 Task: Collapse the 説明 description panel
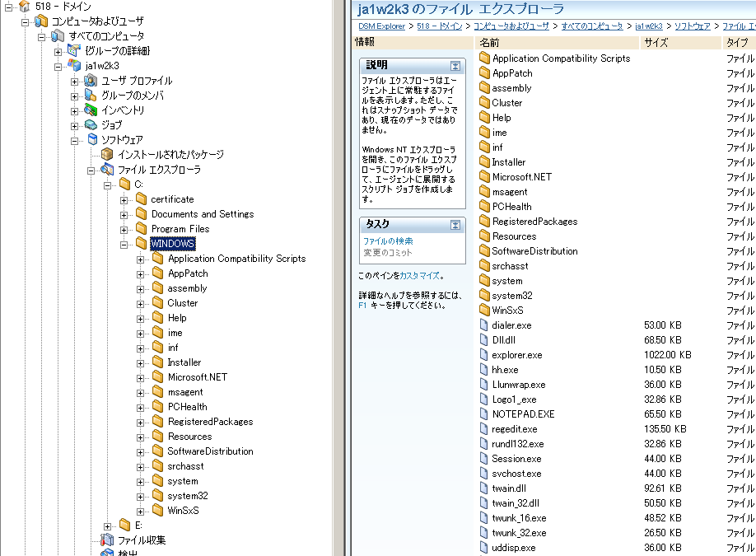(x=455, y=66)
